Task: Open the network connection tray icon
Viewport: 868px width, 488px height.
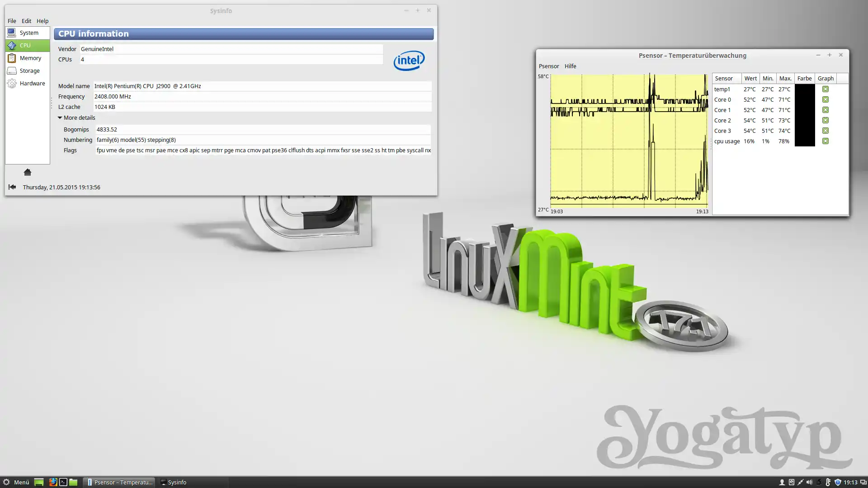Action: tap(800, 482)
